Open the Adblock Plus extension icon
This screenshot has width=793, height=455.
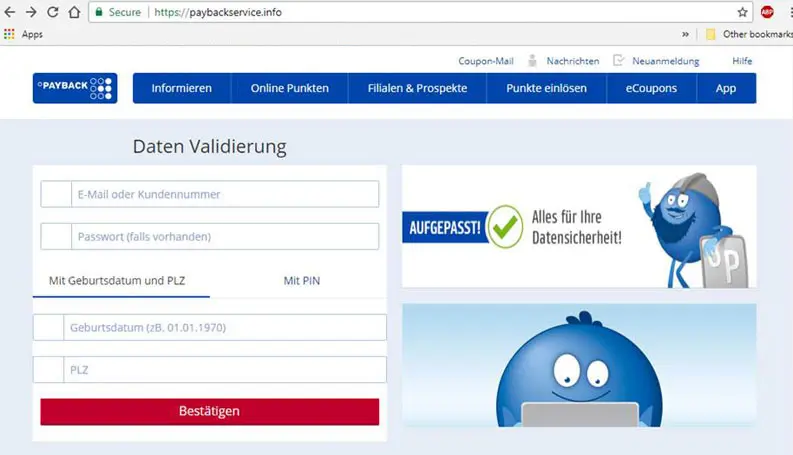(767, 12)
